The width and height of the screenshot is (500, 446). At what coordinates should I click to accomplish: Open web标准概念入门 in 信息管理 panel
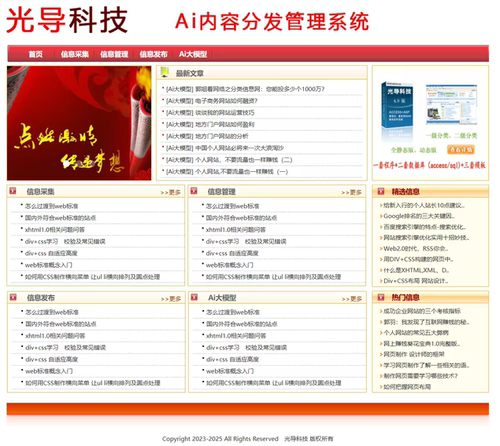tap(230, 265)
